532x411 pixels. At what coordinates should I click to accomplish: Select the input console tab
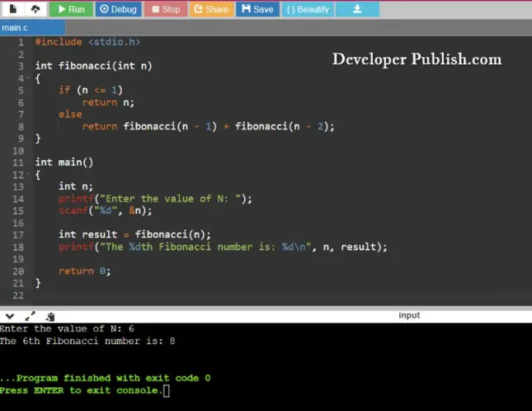tap(409, 315)
